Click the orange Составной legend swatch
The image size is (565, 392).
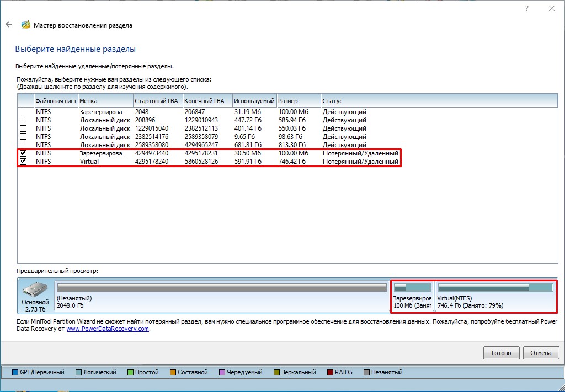tap(173, 372)
